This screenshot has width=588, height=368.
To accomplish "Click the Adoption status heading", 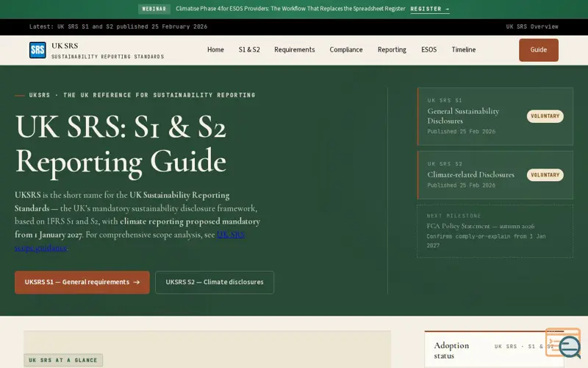I will (x=451, y=350).
